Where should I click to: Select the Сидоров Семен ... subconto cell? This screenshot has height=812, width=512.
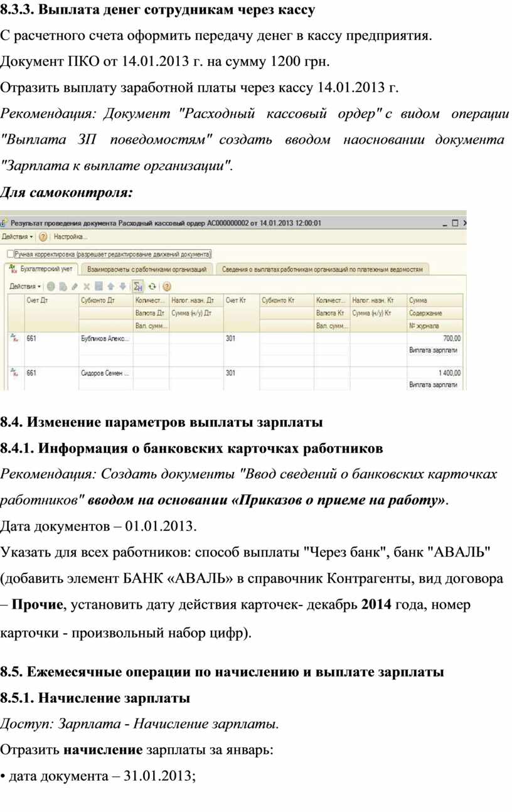tap(106, 373)
